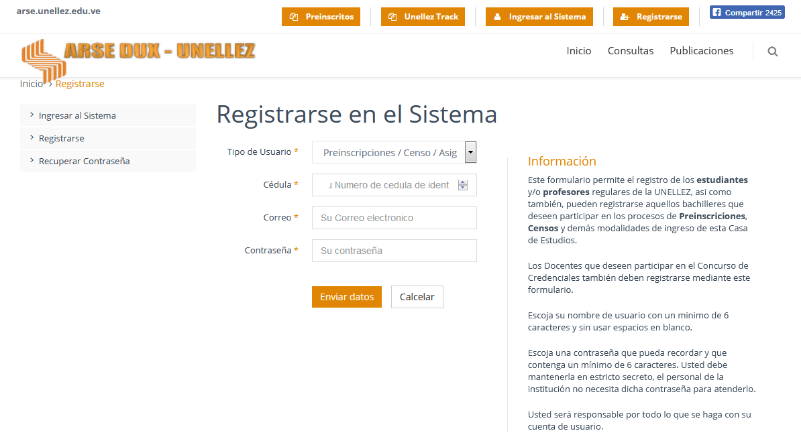Focus the Cédula number field
Viewport: 801px width, 443px height.
click(386, 185)
